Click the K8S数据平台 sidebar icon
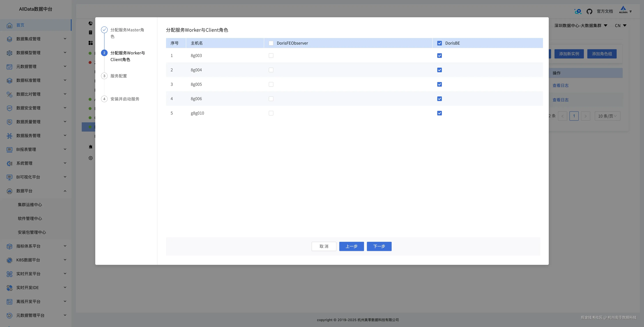 pyautogui.click(x=9, y=260)
